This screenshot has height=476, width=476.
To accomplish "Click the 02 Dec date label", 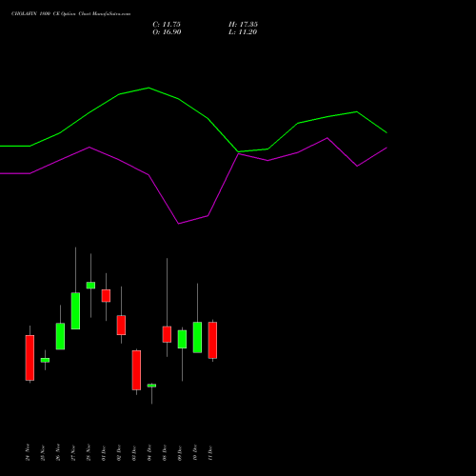I will click(x=119, y=452).
